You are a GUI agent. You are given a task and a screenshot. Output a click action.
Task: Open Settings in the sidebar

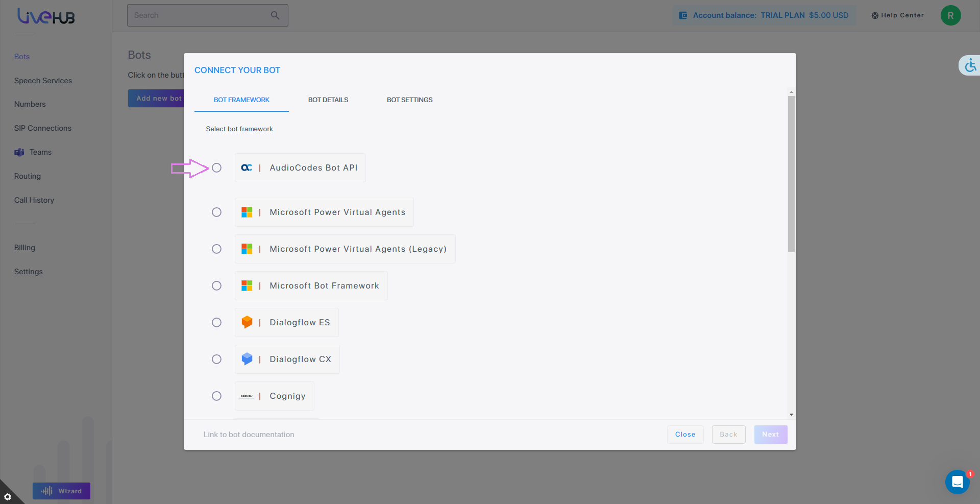click(x=29, y=272)
